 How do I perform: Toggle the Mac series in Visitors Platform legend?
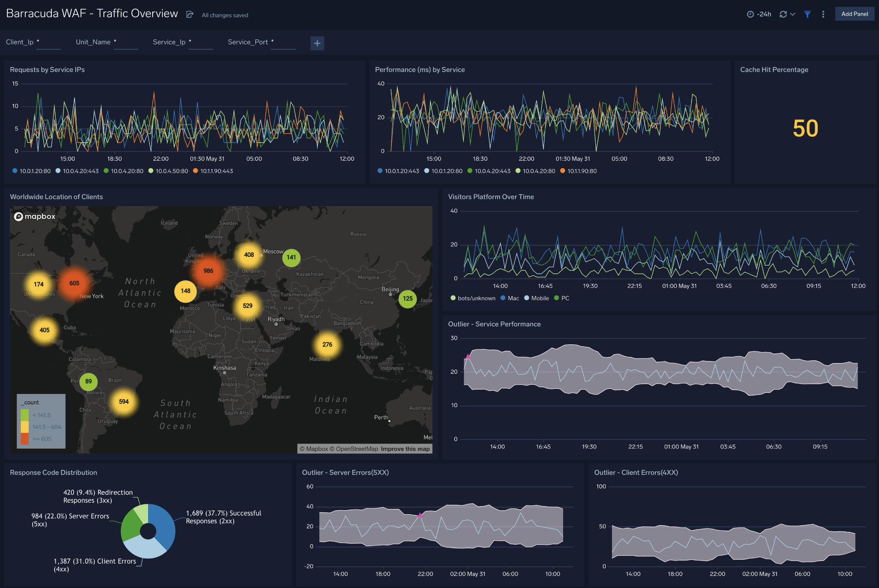tap(510, 298)
